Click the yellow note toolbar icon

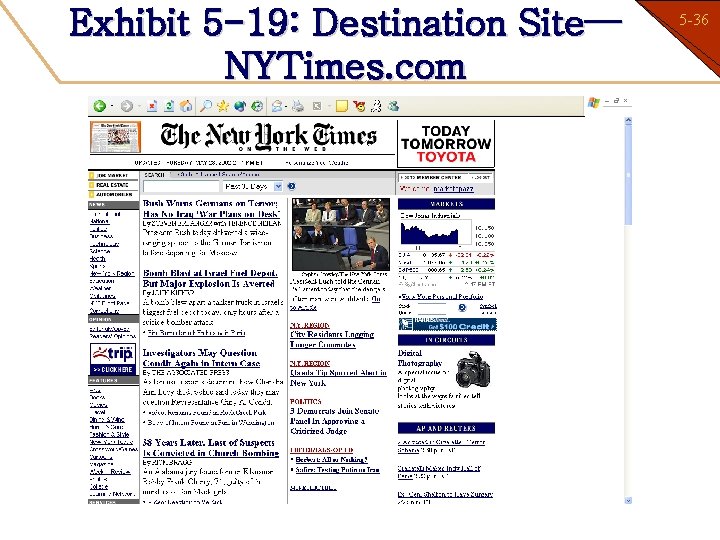click(x=342, y=107)
